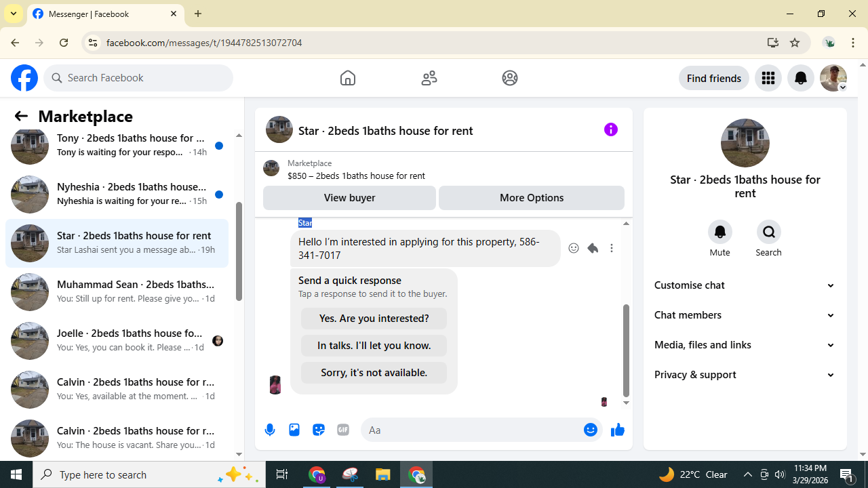Open conversation information purple icon
Image resolution: width=868 pixels, height=488 pixels.
[x=611, y=129]
